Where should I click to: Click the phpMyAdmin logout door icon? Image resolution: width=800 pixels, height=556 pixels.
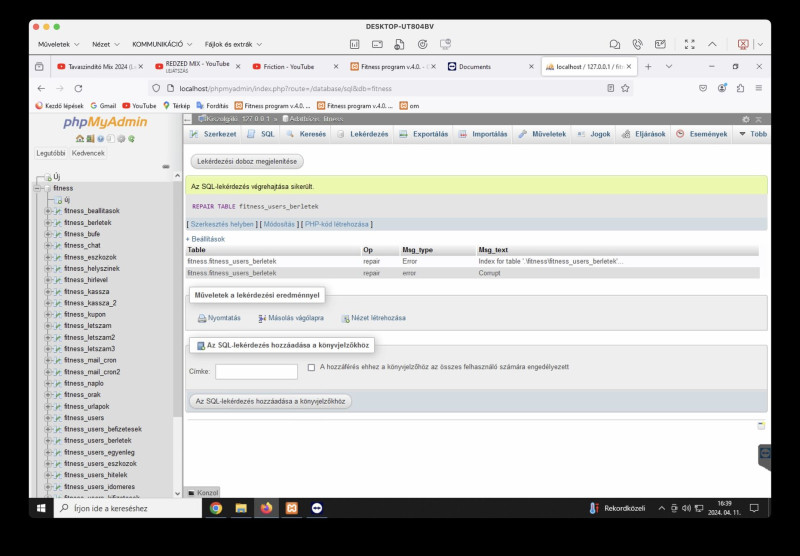(x=90, y=139)
